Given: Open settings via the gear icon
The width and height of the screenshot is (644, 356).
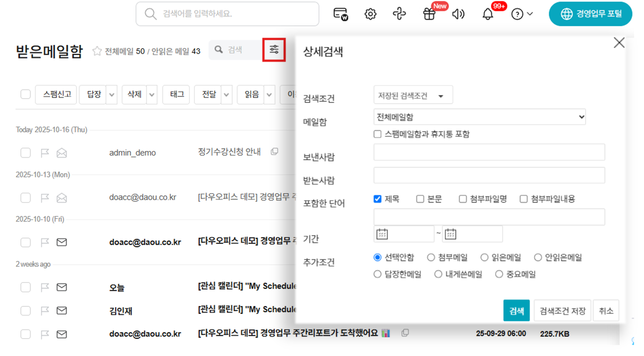Looking at the screenshot, I should coord(370,14).
